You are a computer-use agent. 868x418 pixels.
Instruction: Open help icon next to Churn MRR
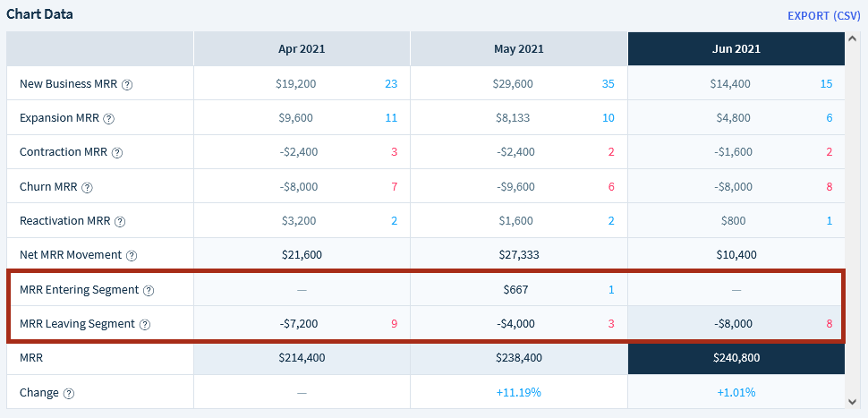pyautogui.click(x=87, y=187)
